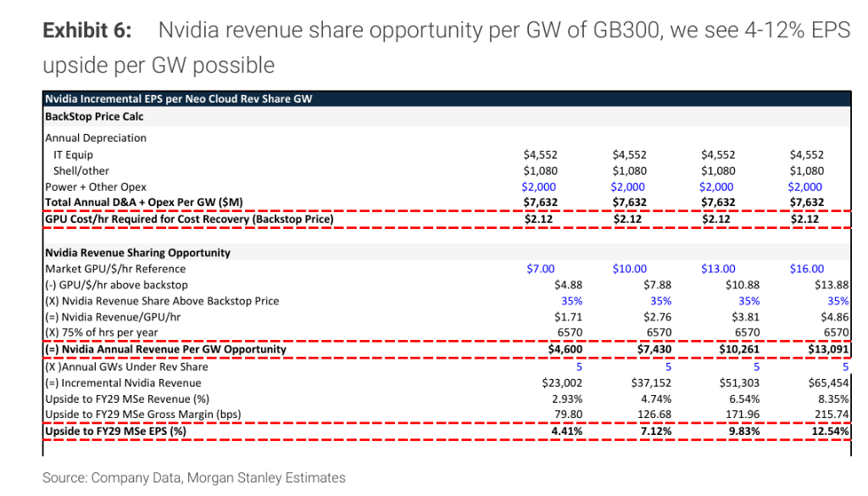The width and height of the screenshot is (868, 496).
Task: Select the first $2.12 backstop price cell
Action: click(538, 220)
